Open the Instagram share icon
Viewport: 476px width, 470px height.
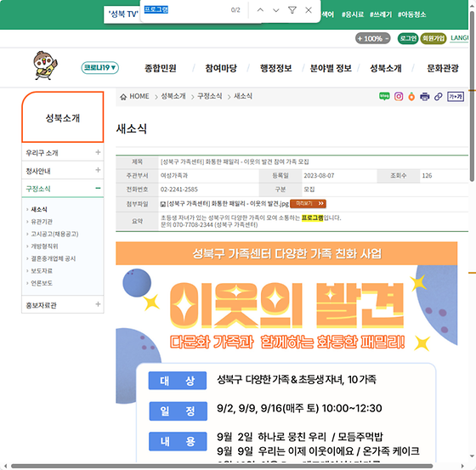point(399,97)
